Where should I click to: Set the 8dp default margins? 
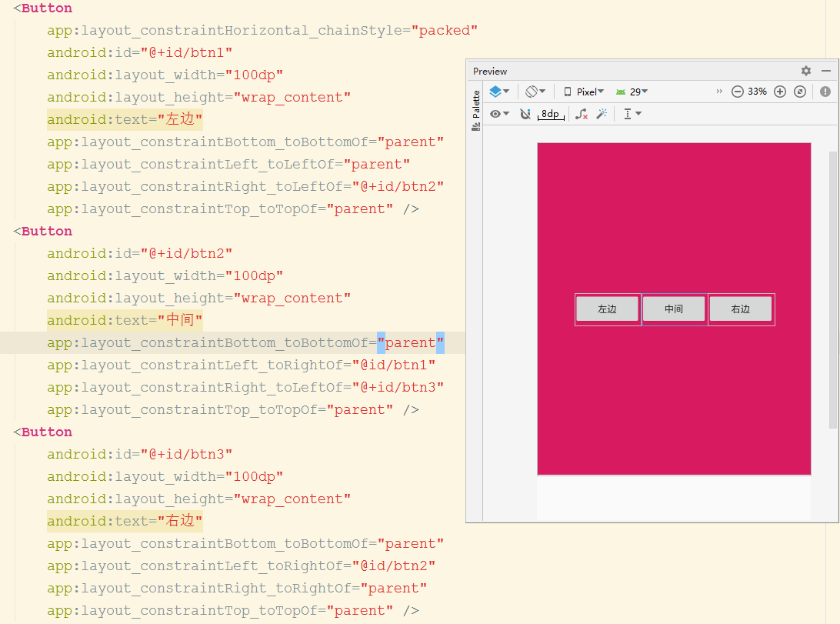coord(551,114)
